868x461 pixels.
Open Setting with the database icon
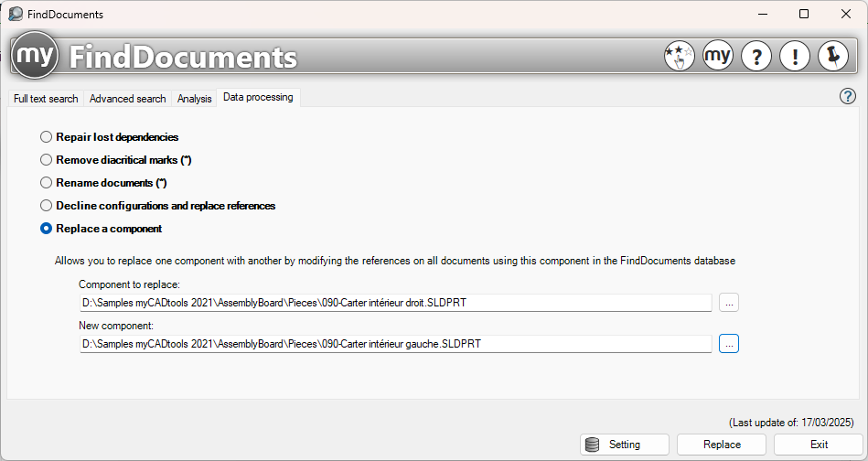(626, 445)
